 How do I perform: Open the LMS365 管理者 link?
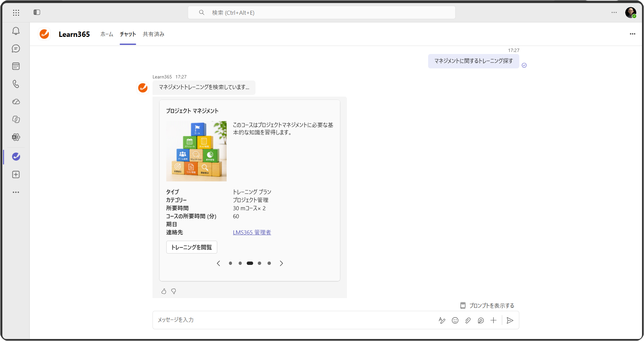[252, 232]
